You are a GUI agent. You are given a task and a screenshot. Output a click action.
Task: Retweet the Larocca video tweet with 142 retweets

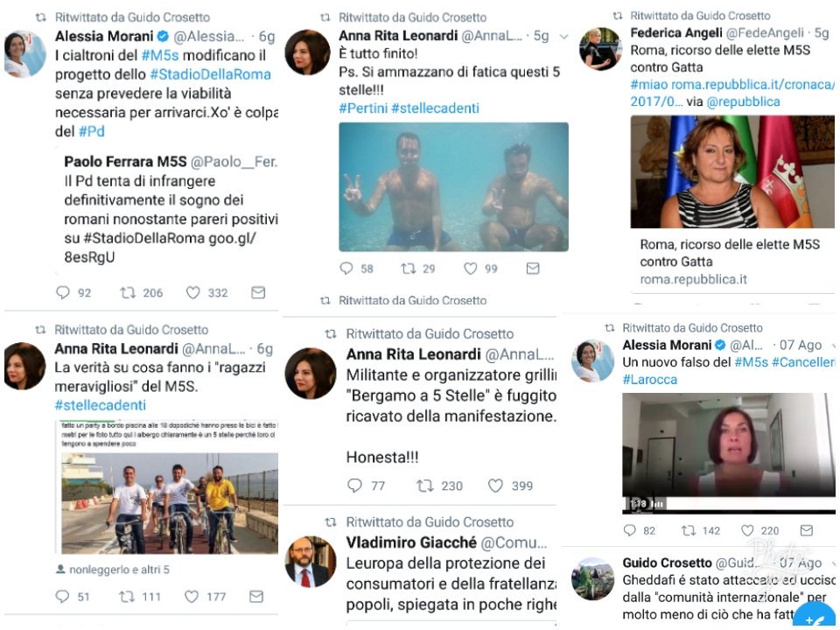pyautogui.click(x=689, y=530)
